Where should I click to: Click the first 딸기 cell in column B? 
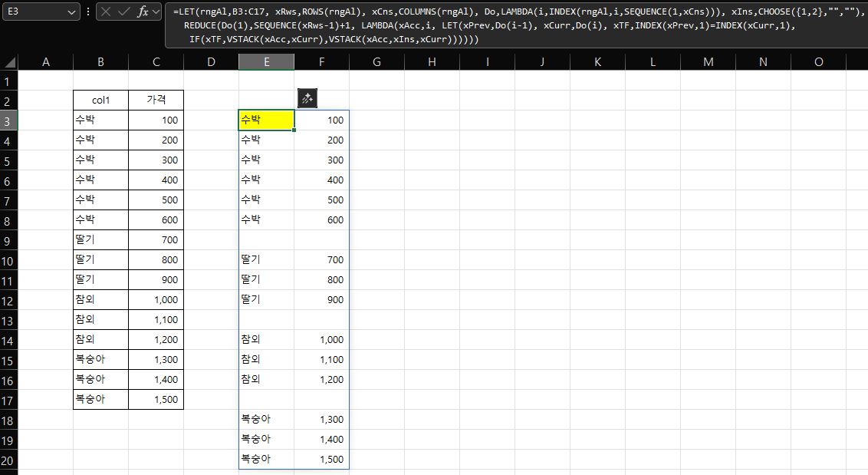pyautogui.click(x=100, y=240)
